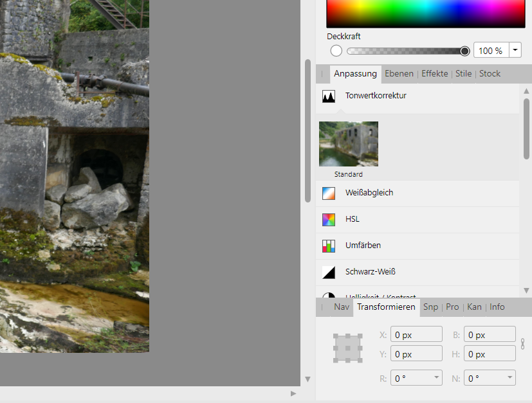This screenshot has width=532, height=403.
Task: Click the adjustment panel scrollbar thumb
Action: [526, 129]
